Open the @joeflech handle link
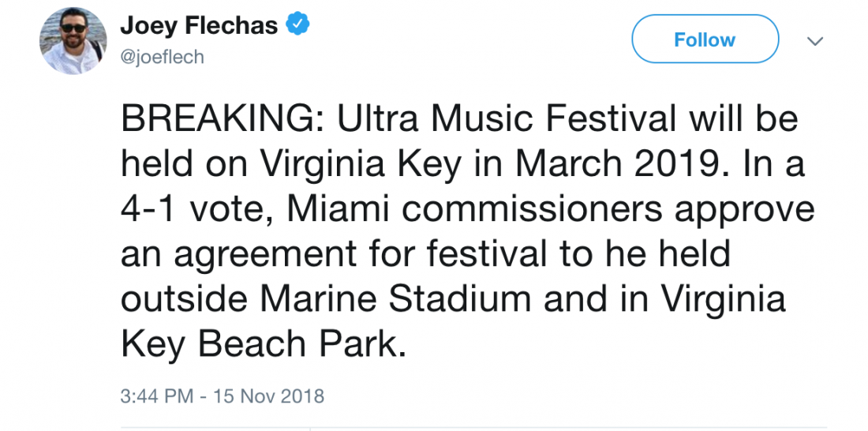Image resolution: width=868 pixels, height=431 pixels. point(162,57)
